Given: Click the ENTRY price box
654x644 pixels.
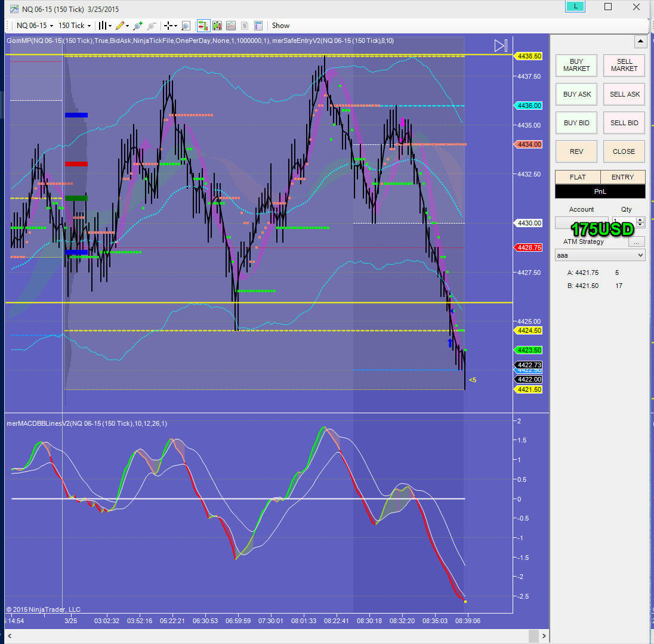Looking at the screenshot, I should tap(623, 177).
